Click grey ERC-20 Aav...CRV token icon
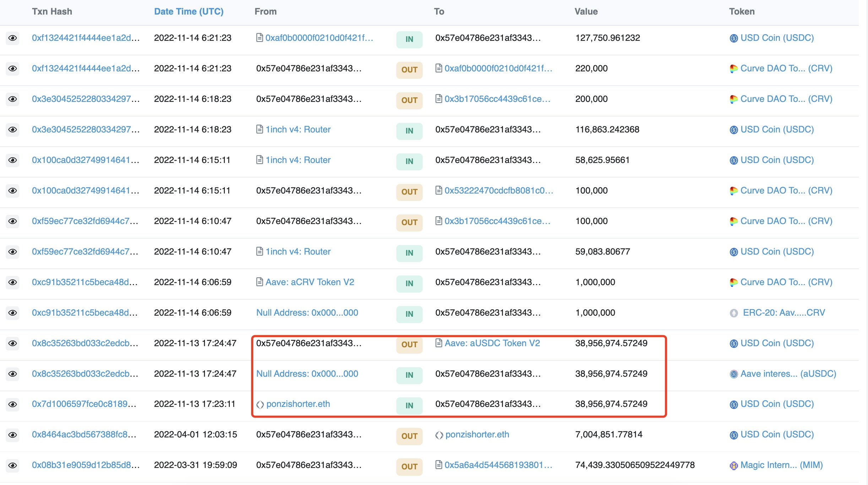Viewport: 868px width, 485px height. (734, 313)
